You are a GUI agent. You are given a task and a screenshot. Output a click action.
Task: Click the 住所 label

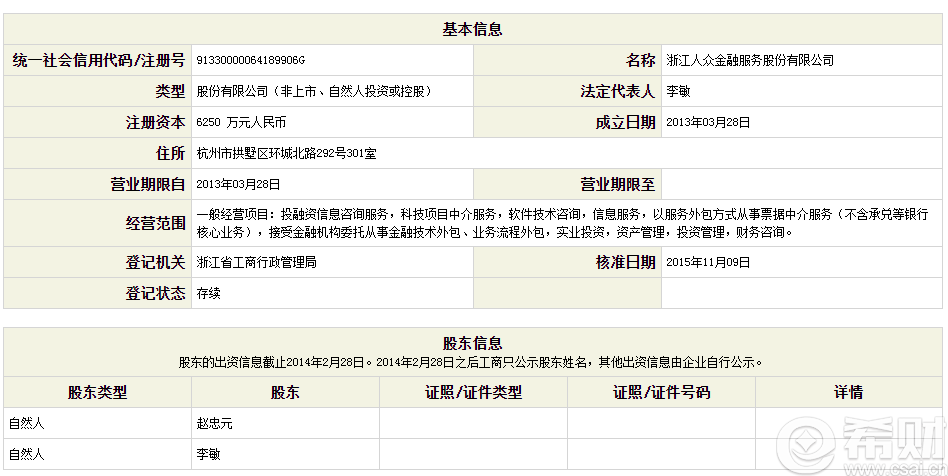click(x=170, y=153)
